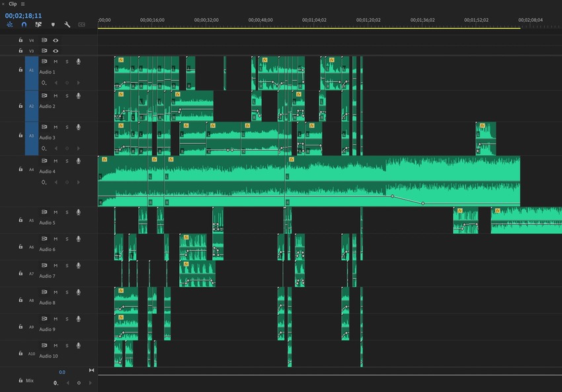Enable linked selection in timeline toolbar

tap(38, 24)
